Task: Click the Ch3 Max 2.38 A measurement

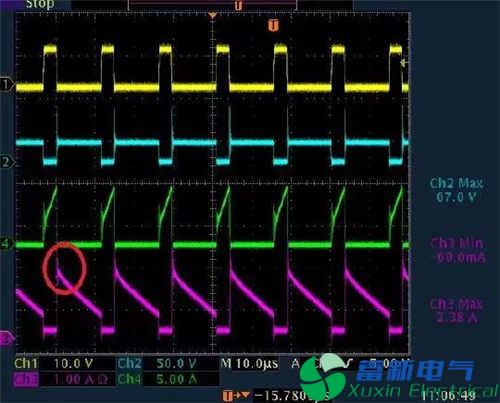Action: (x=456, y=311)
